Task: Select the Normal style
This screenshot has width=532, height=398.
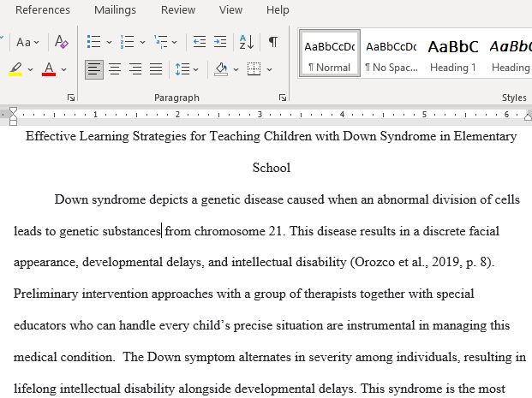Action: (330, 54)
